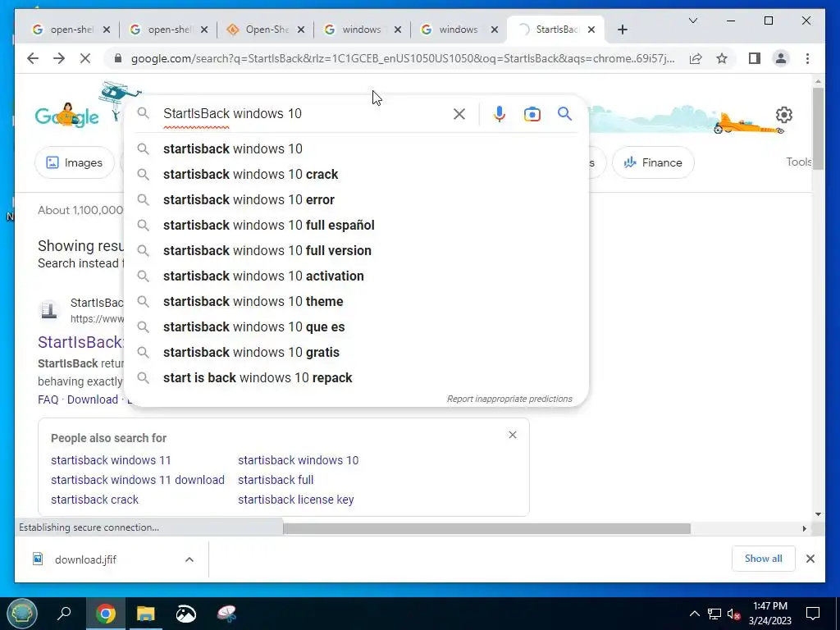Open related search startisback crack
The height and width of the screenshot is (630, 840).
[x=94, y=500]
